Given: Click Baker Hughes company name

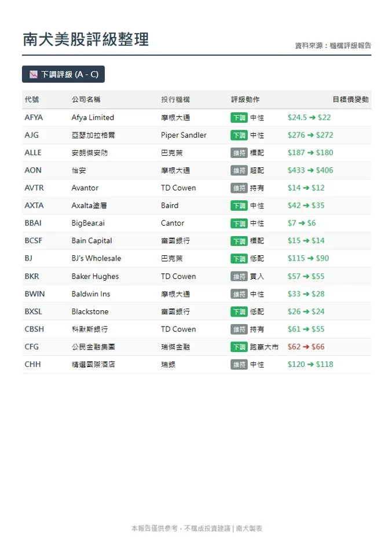Looking at the screenshot, I should [x=95, y=276].
